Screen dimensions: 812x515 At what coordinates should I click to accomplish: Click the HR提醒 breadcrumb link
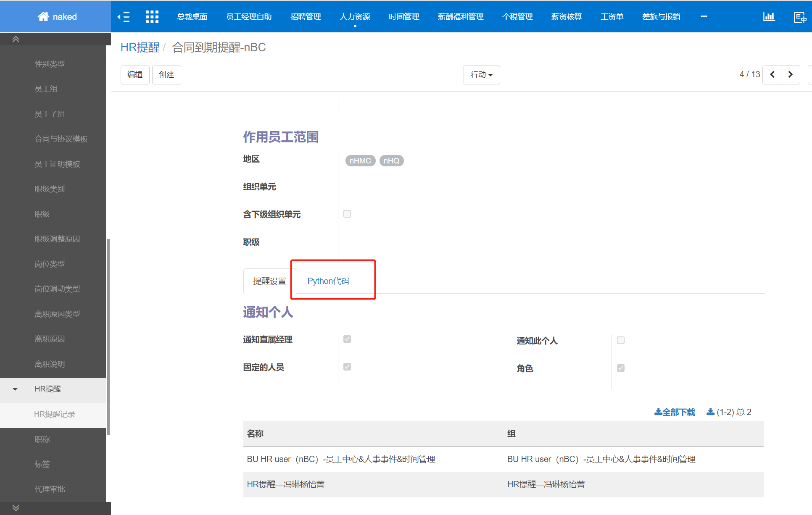140,47
